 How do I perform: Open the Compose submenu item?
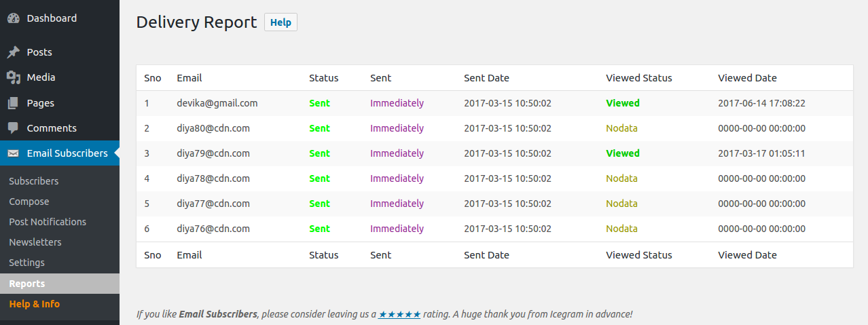(29, 202)
